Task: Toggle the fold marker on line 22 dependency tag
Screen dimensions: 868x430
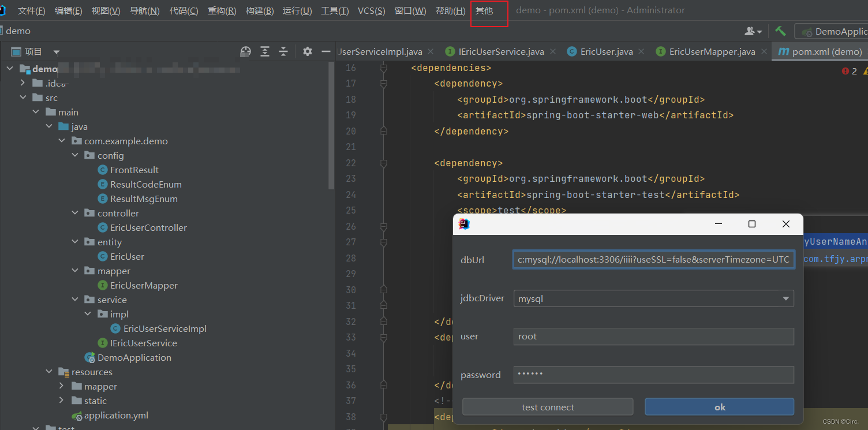Action: coord(383,163)
